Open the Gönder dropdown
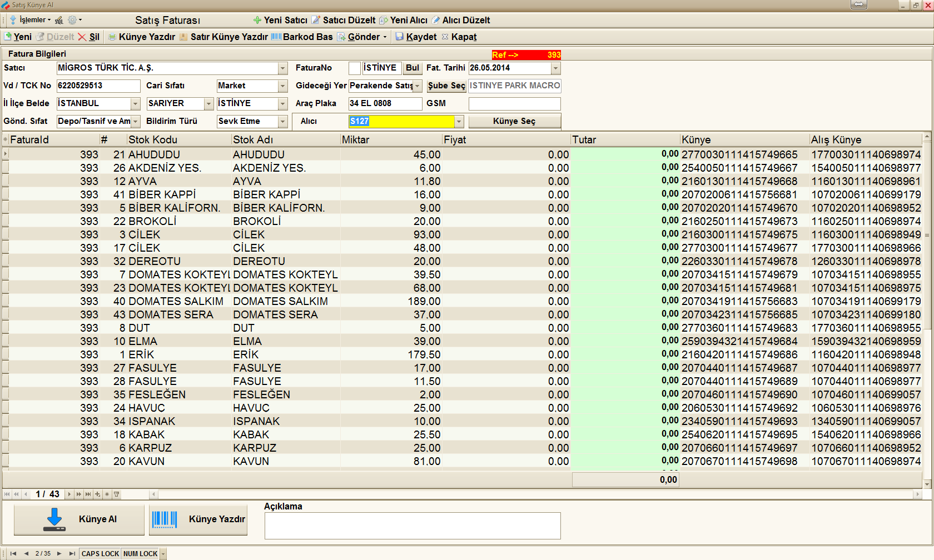The height and width of the screenshot is (560, 934). tap(362, 37)
